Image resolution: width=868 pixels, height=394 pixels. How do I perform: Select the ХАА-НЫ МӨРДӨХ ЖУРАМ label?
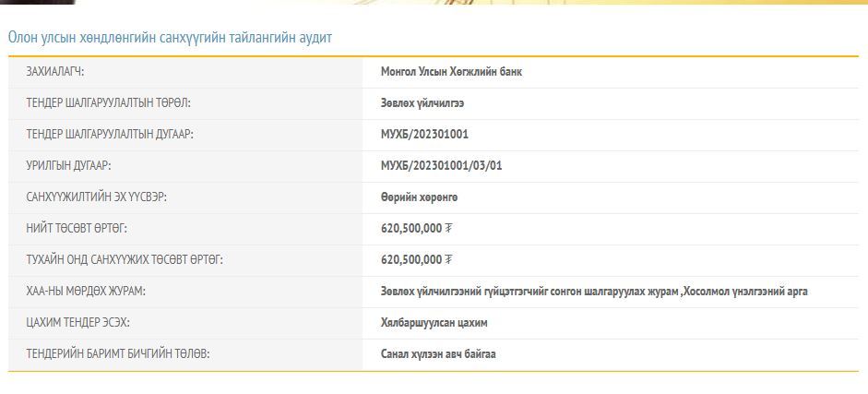(x=86, y=292)
